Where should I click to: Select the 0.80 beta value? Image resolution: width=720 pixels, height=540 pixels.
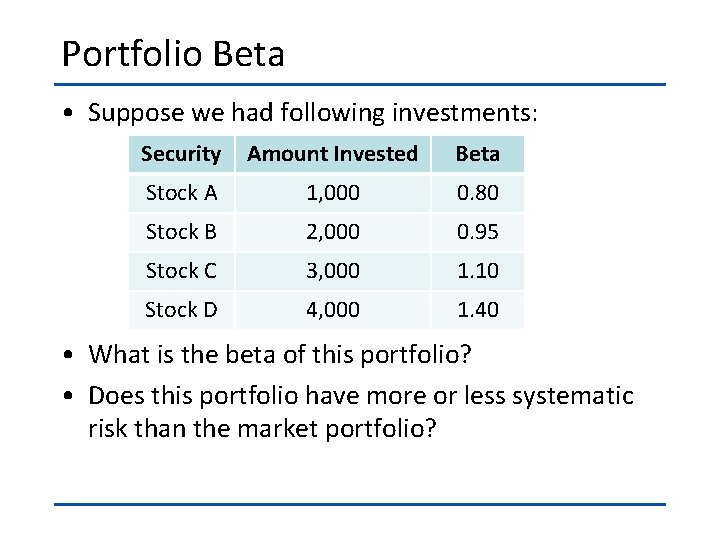pos(477,192)
